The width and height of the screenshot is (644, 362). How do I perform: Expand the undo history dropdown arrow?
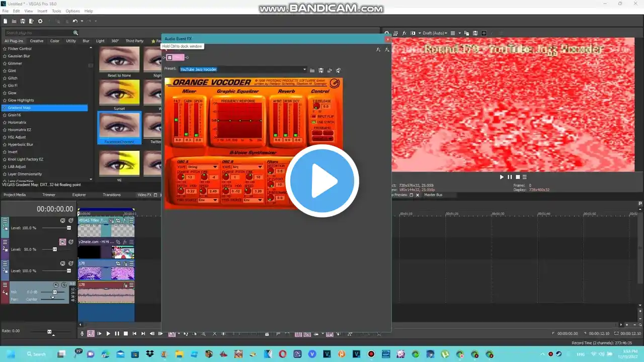coord(81,21)
